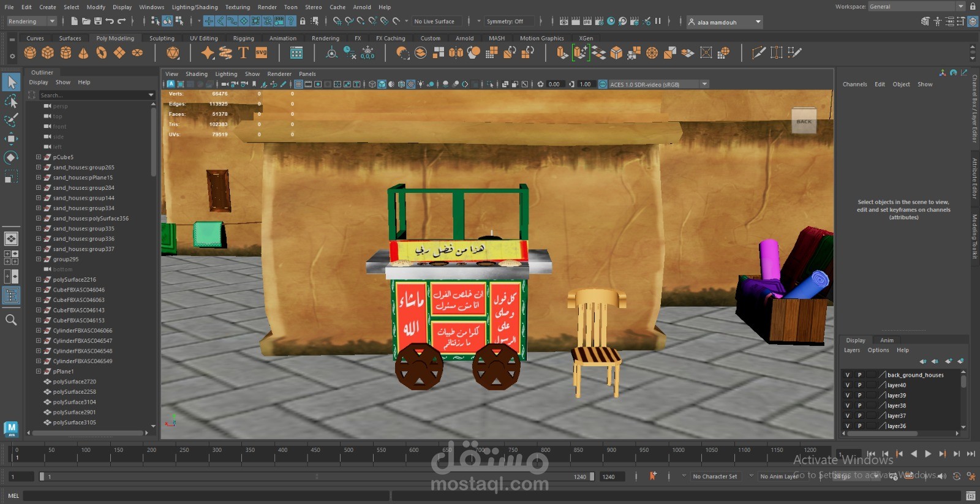Click the lock selection icon

303,21
